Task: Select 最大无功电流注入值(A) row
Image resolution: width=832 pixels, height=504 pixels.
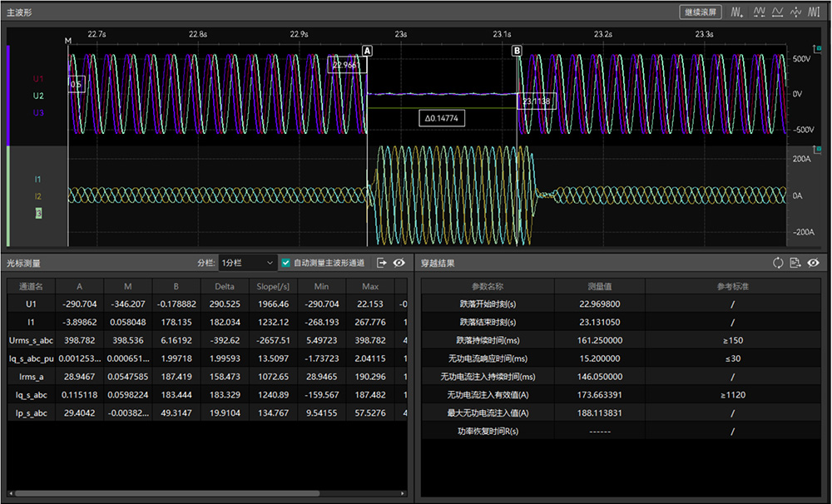Action: [621, 413]
